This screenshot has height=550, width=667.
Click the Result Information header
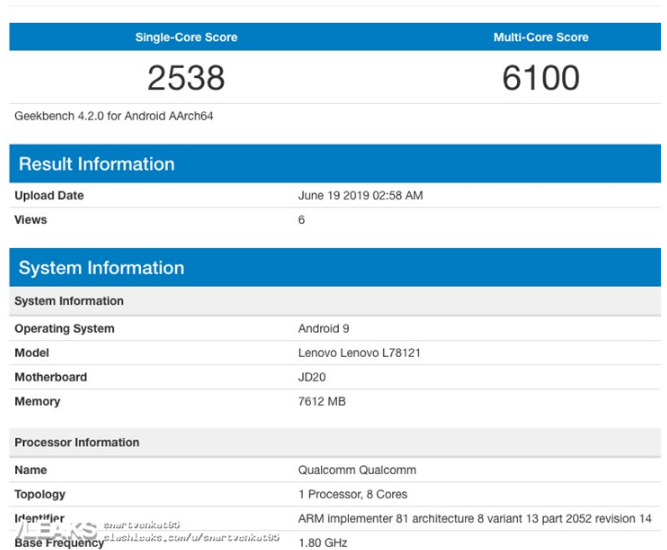[335, 164]
